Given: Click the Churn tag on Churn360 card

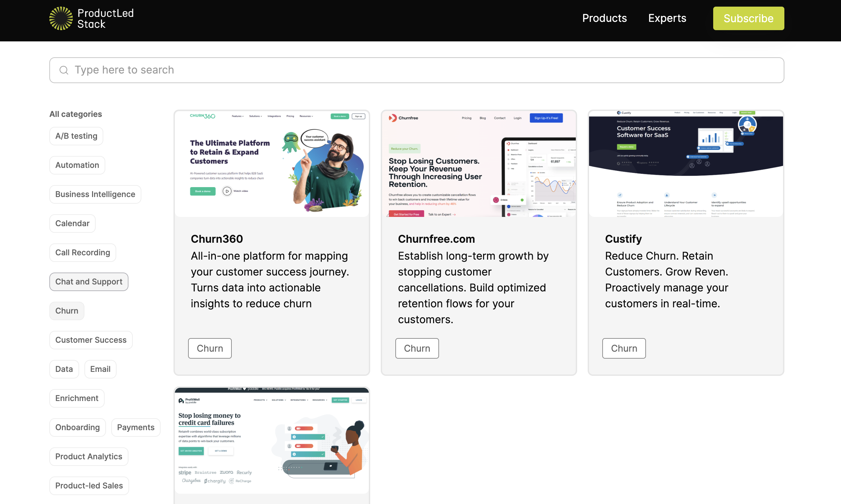Looking at the screenshot, I should 210,348.
